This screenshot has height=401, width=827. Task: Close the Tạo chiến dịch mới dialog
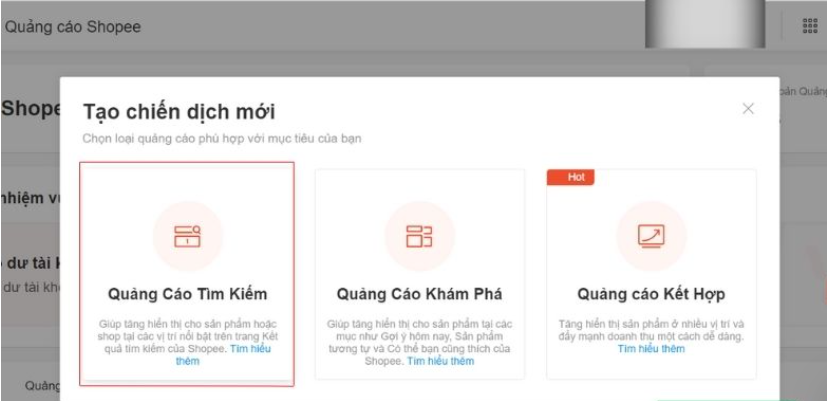coord(748,109)
